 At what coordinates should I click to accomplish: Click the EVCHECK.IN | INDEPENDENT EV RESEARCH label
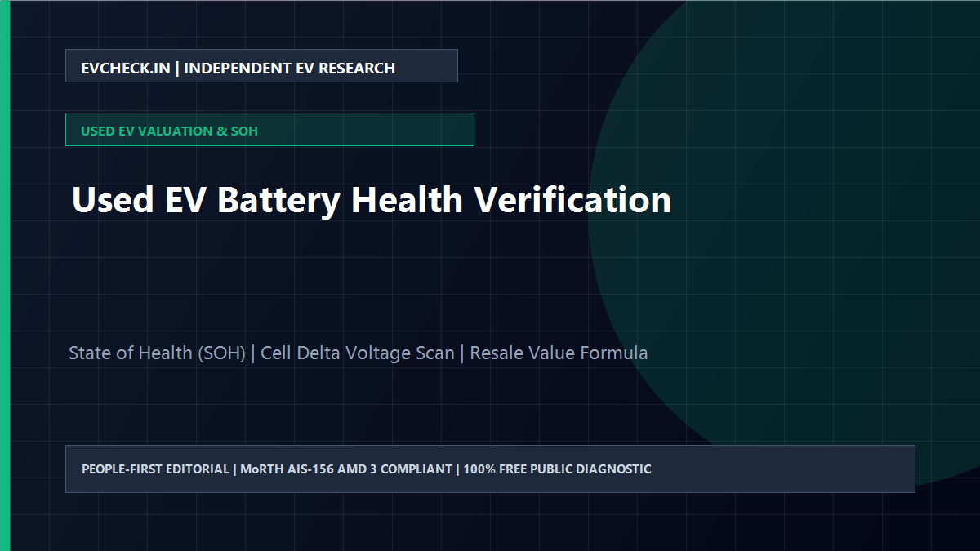coord(261,66)
